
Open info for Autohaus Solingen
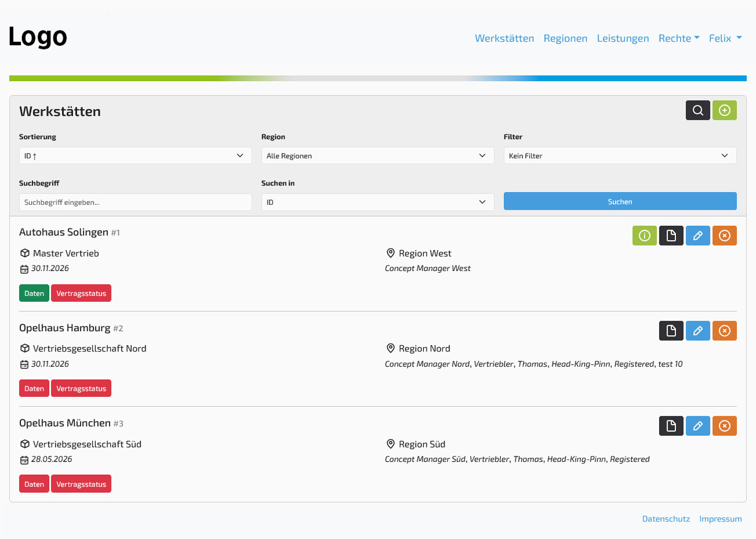pyautogui.click(x=644, y=235)
